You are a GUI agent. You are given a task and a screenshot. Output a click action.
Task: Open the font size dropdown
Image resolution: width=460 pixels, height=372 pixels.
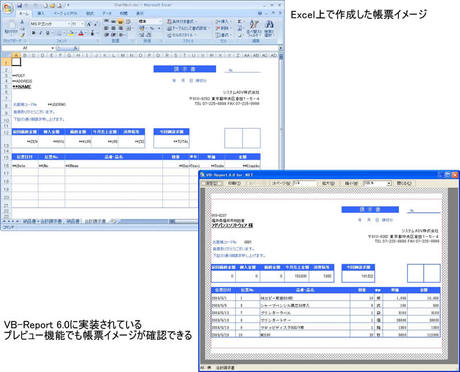tap(82, 24)
